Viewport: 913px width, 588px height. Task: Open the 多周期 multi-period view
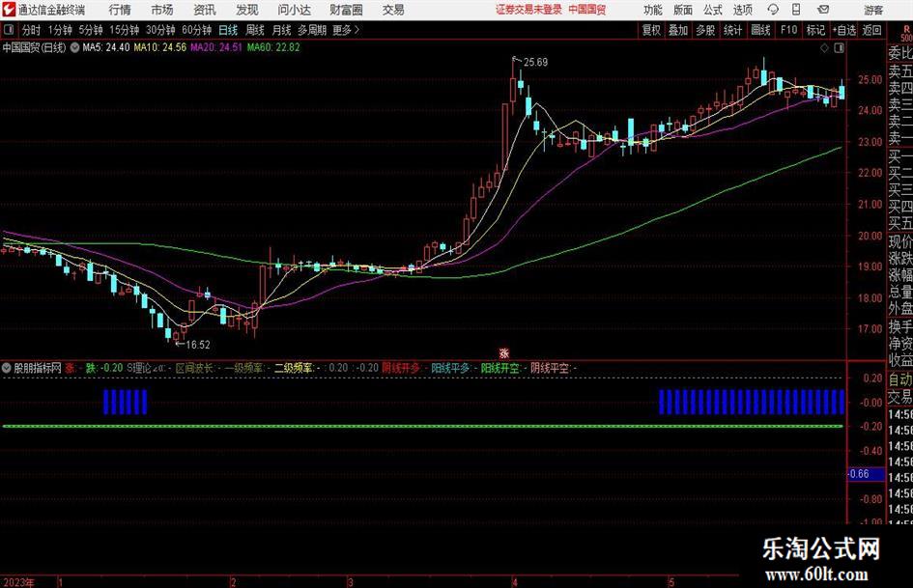(x=312, y=30)
